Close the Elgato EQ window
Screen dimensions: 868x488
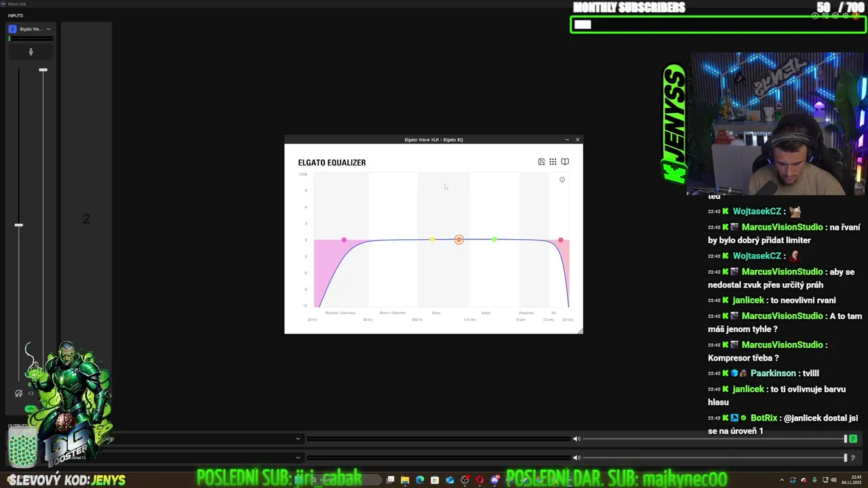(578, 140)
